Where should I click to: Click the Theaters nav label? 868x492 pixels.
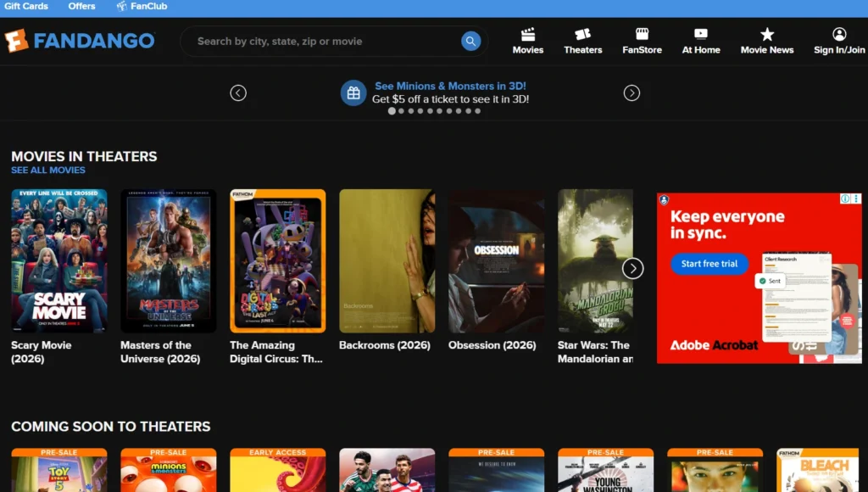582,50
